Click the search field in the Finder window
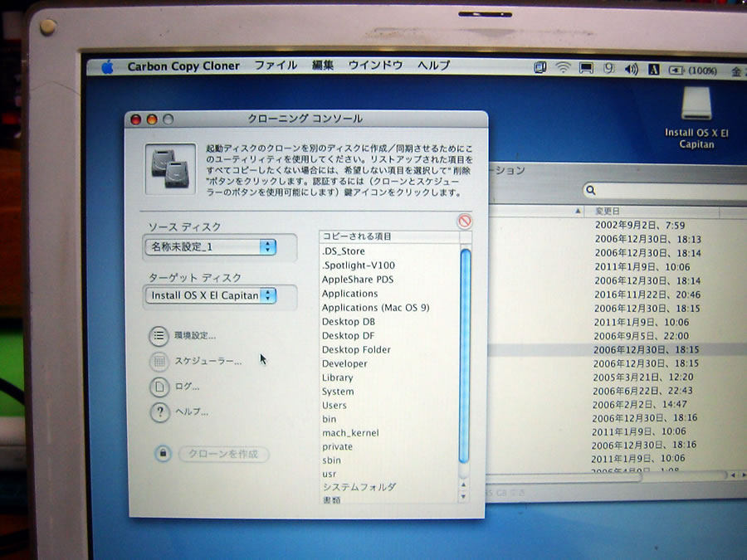Screen dimensions: 747x560 point(665,191)
